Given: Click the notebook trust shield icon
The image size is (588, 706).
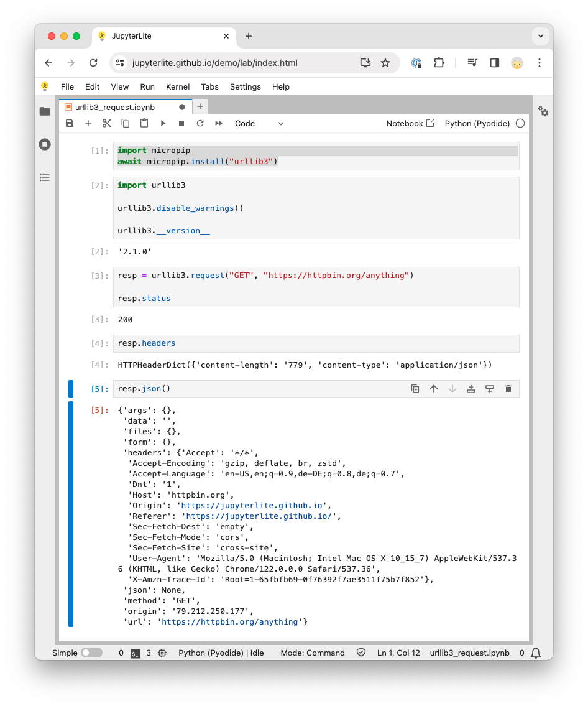Looking at the screenshot, I should (361, 653).
